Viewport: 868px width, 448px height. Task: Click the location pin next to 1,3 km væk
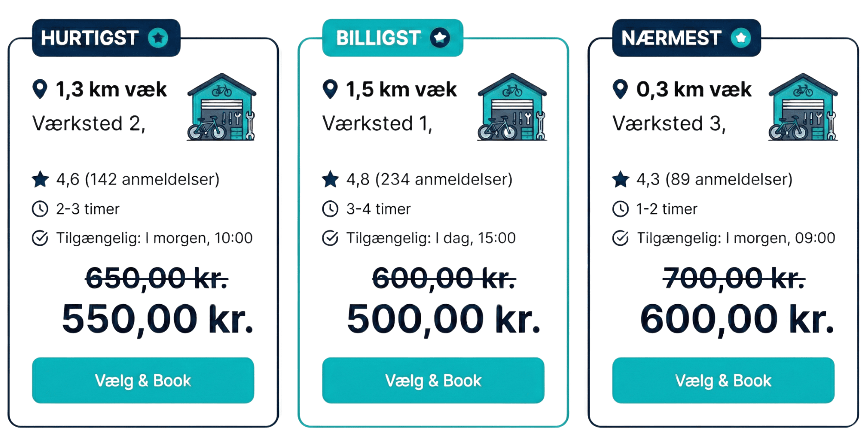tap(40, 89)
